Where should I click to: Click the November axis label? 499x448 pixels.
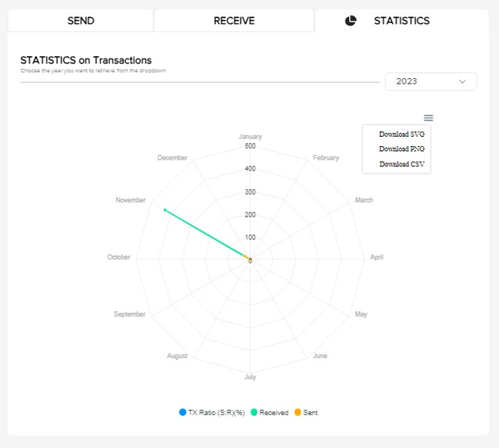[x=131, y=200]
